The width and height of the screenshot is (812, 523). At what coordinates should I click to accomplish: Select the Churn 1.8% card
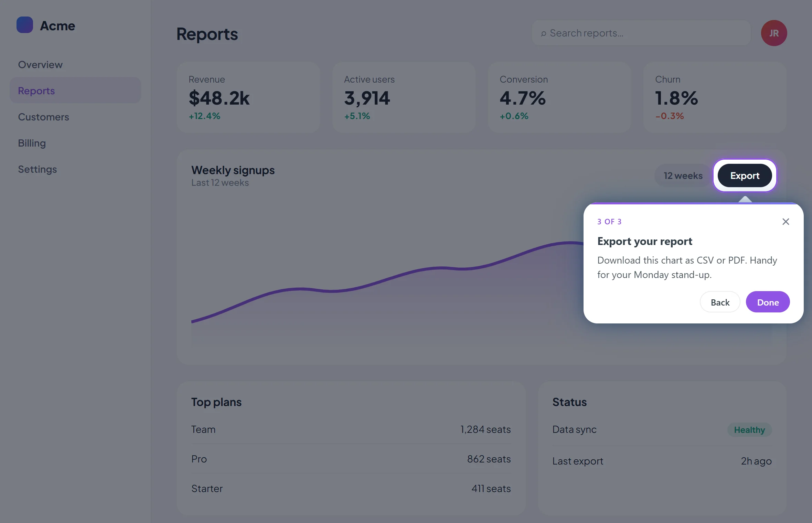click(715, 97)
